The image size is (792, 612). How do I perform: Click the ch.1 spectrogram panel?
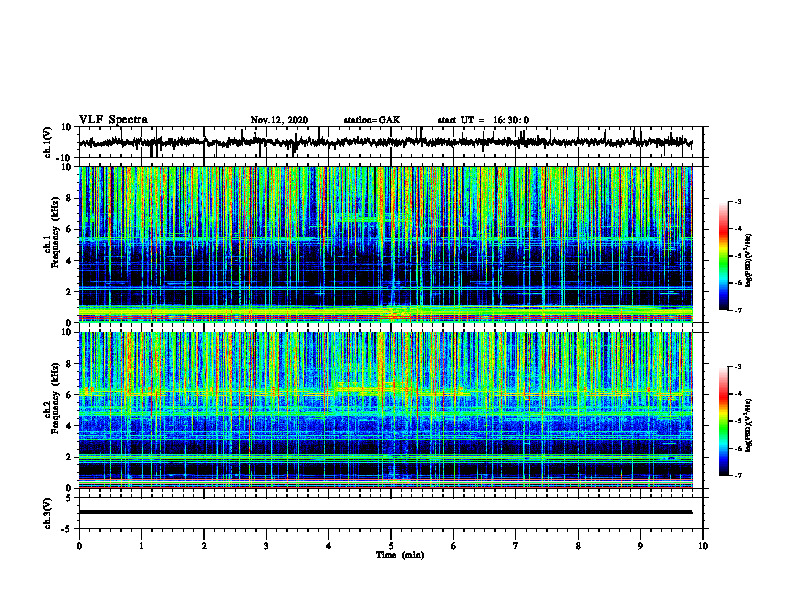click(x=385, y=244)
